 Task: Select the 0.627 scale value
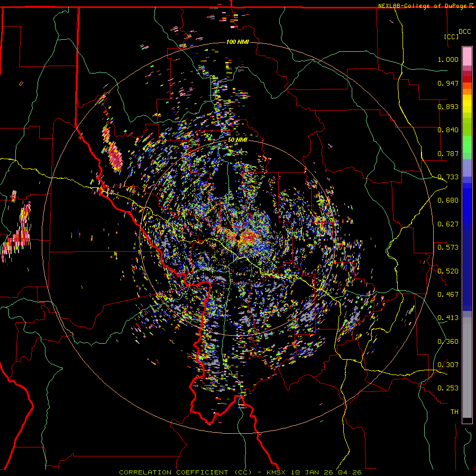[448, 224]
